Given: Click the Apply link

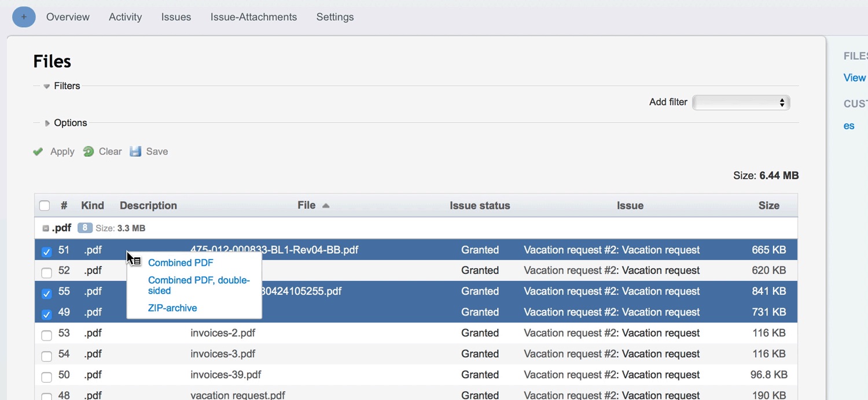Looking at the screenshot, I should pos(62,151).
